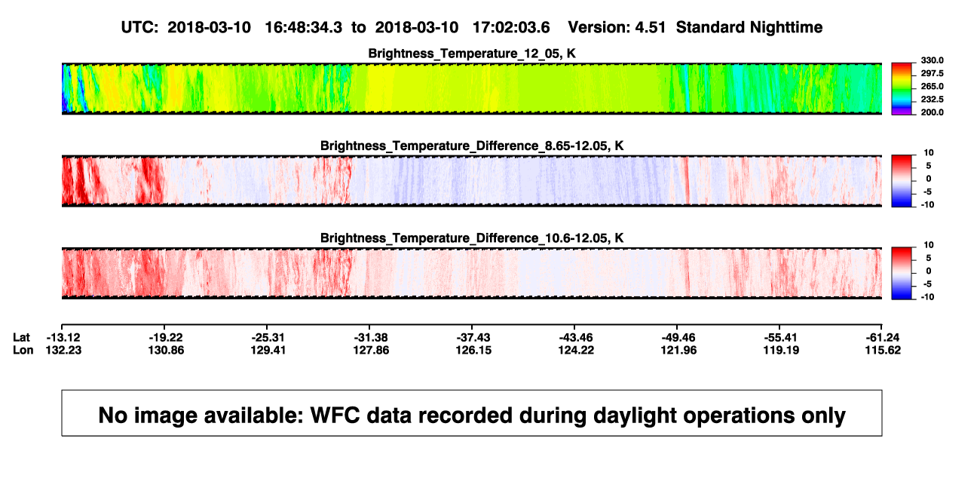
Task: Click the 8.65-12.05 difference image strip
Action: tap(471, 181)
